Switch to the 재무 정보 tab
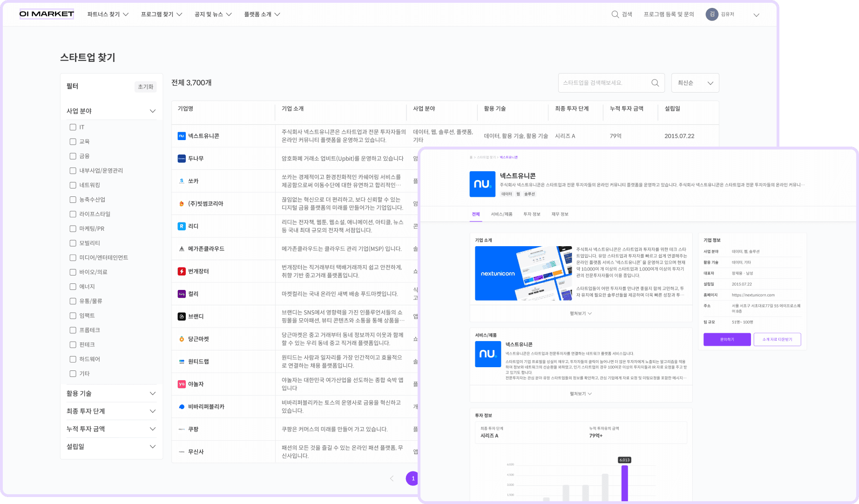 (x=560, y=214)
